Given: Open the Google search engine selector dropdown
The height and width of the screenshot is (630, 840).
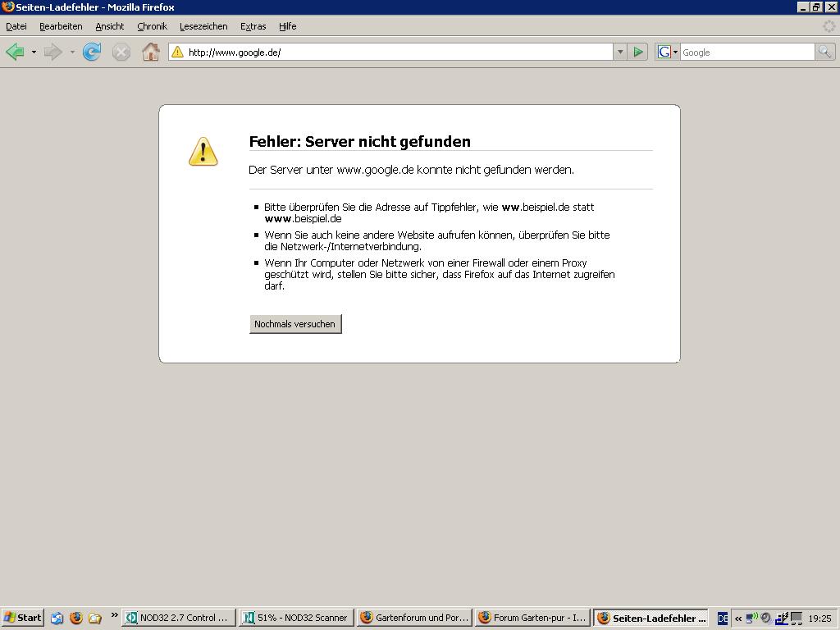Looking at the screenshot, I should click(668, 52).
